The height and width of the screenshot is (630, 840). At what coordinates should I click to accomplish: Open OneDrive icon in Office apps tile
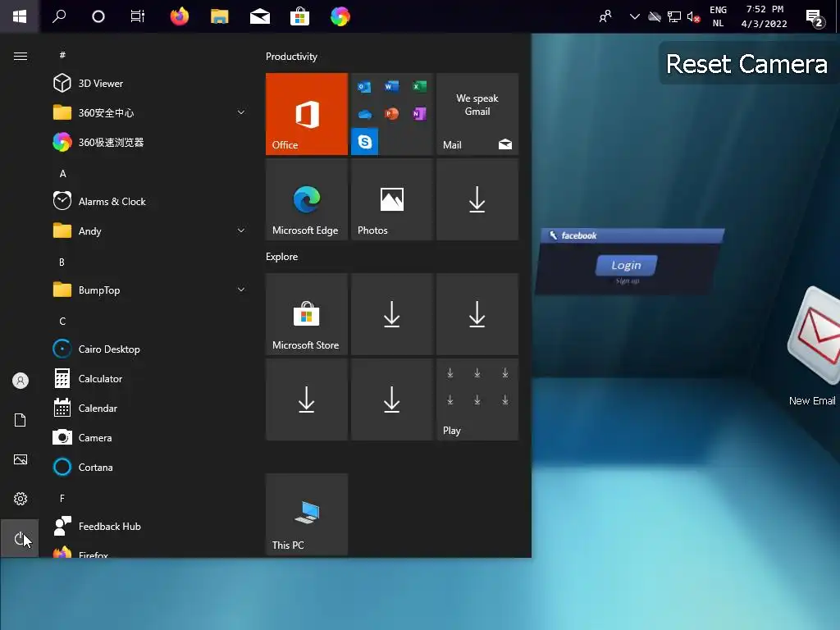(x=364, y=114)
